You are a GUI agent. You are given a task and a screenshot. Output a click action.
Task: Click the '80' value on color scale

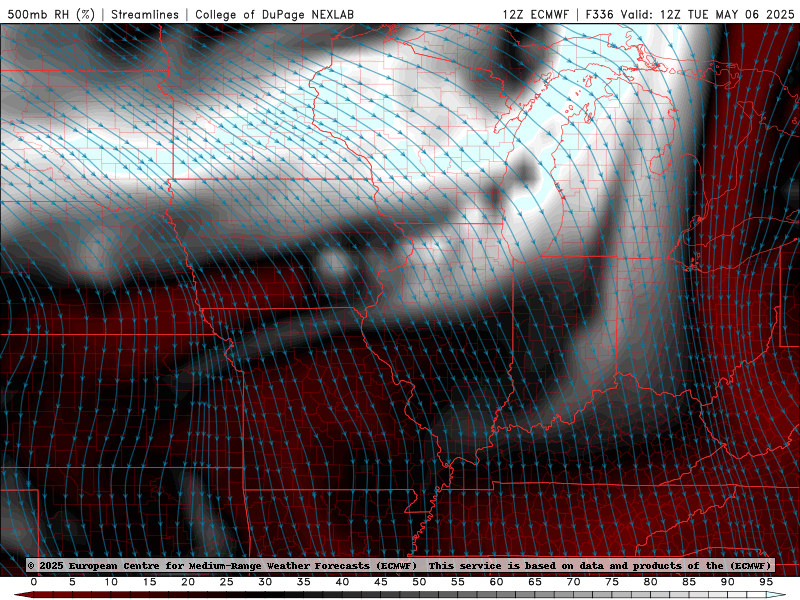pyautogui.click(x=651, y=582)
